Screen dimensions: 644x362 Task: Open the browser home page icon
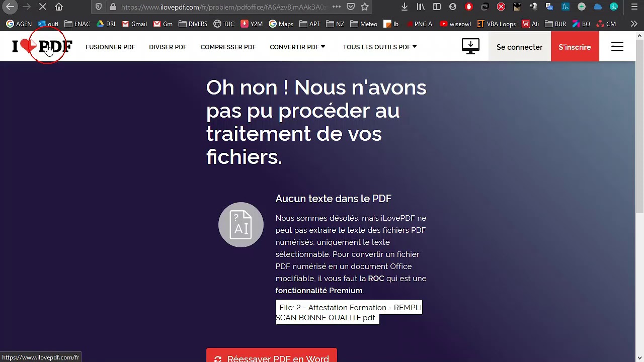(59, 7)
